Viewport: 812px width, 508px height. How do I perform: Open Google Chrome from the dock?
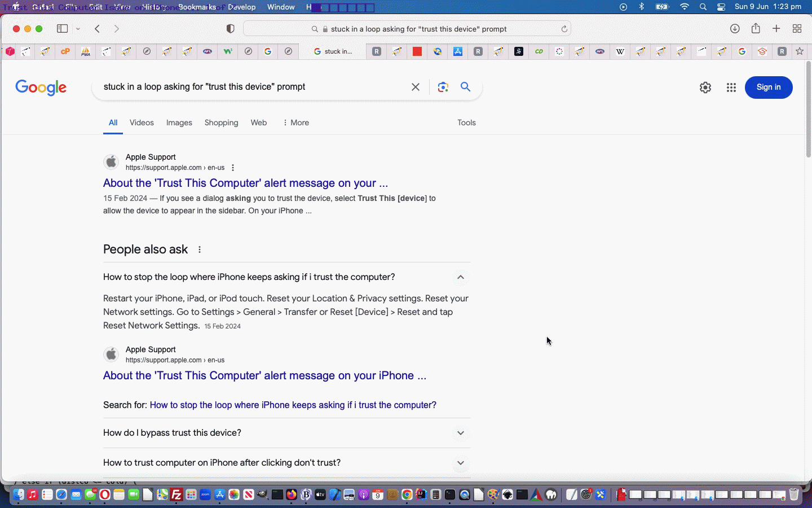tap(407, 495)
